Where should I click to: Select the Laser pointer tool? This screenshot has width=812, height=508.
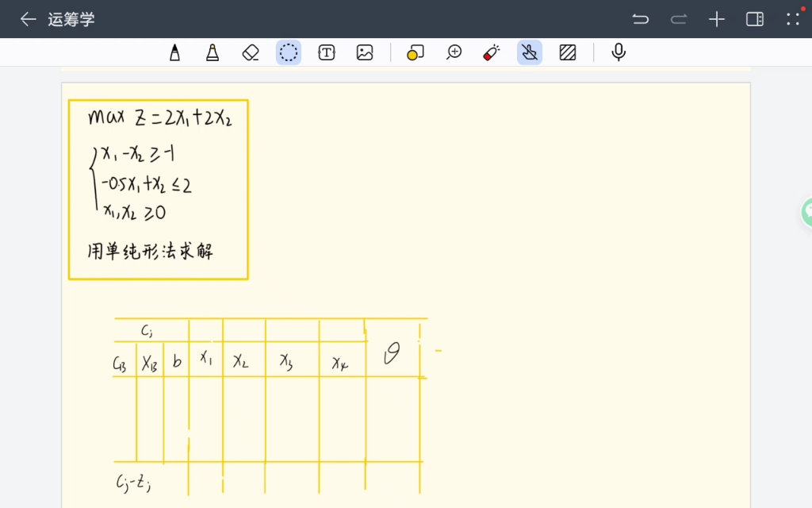(x=491, y=52)
